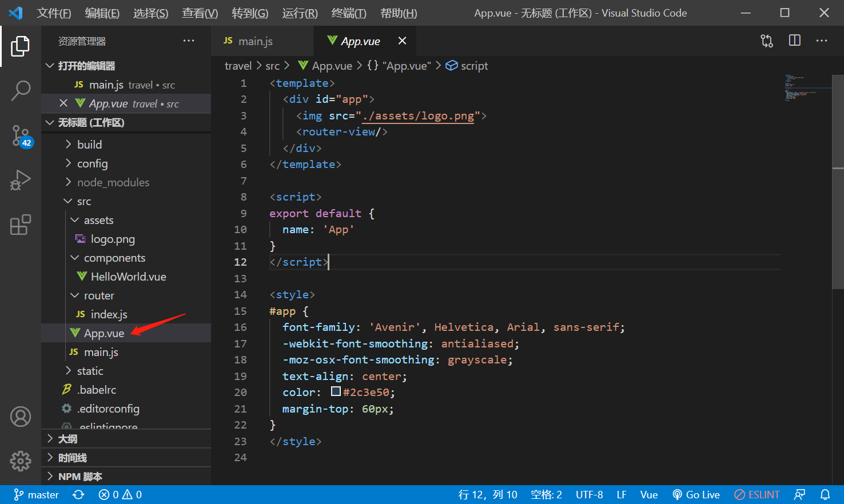Collapse the router folder
Viewport: 844px width, 504px height.
point(126,295)
